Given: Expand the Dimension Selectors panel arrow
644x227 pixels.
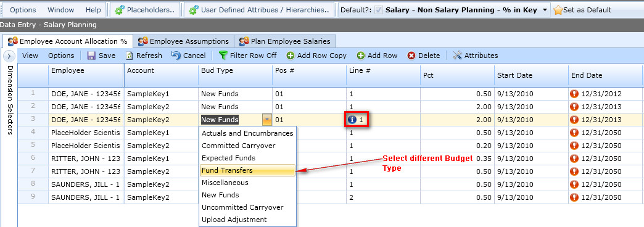Looking at the screenshot, I should pyautogui.click(x=10, y=56).
